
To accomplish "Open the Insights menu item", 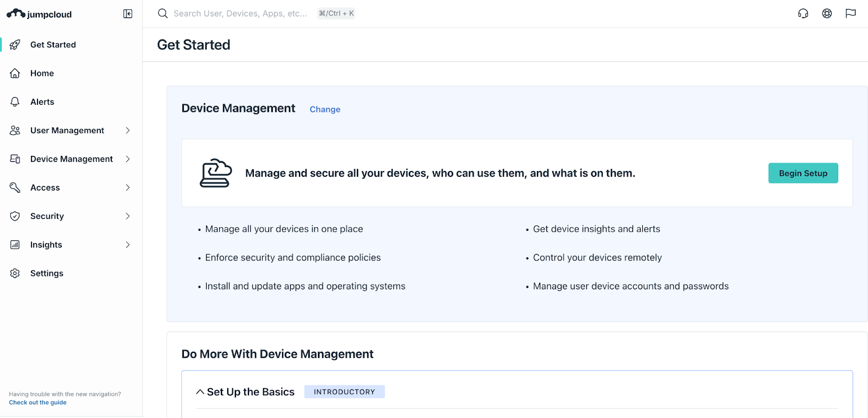I will tap(46, 245).
